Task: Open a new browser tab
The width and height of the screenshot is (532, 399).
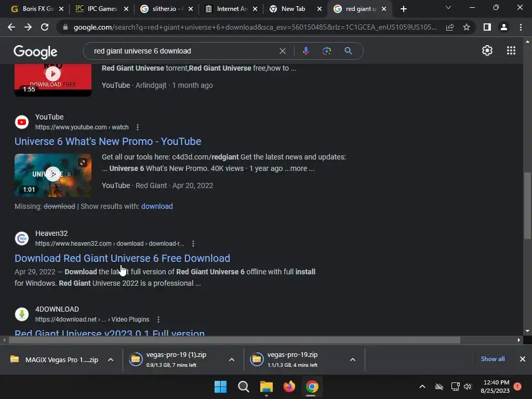Action: point(403,9)
